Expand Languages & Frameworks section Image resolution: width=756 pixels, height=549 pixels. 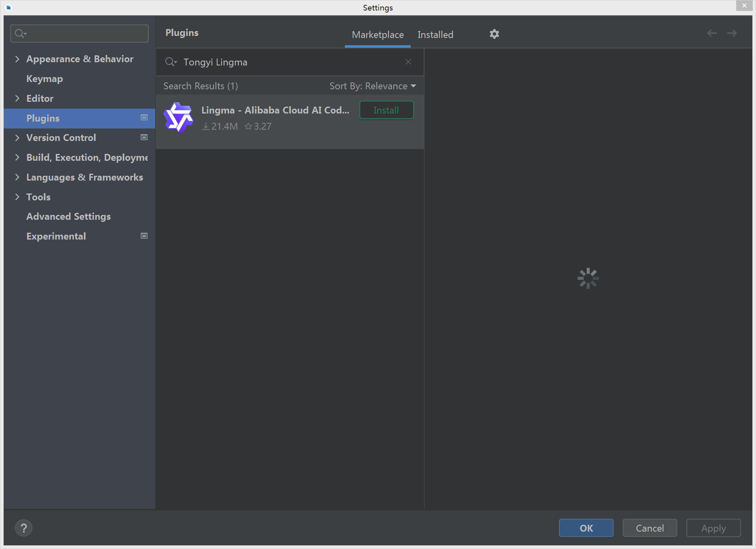click(x=17, y=177)
